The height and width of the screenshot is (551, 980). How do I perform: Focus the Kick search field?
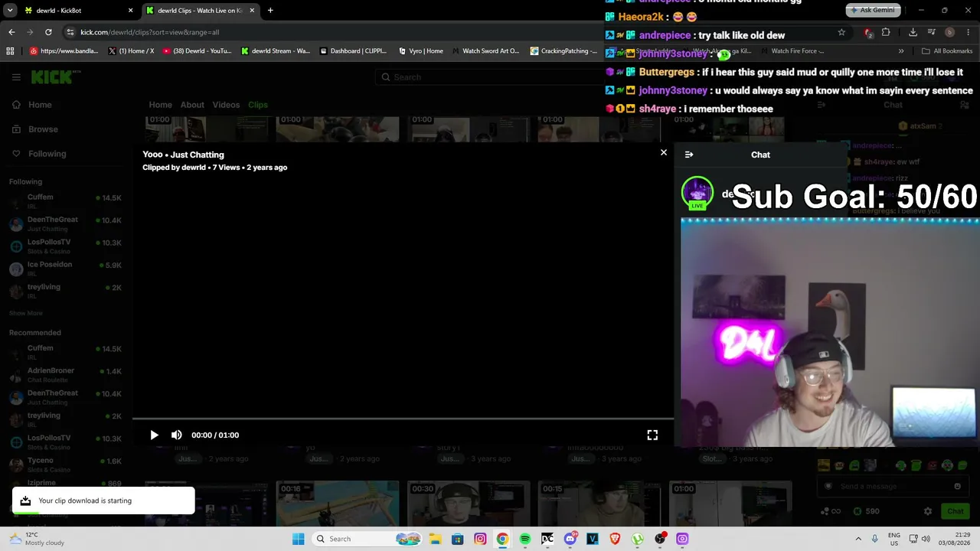click(x=490, y=77)
